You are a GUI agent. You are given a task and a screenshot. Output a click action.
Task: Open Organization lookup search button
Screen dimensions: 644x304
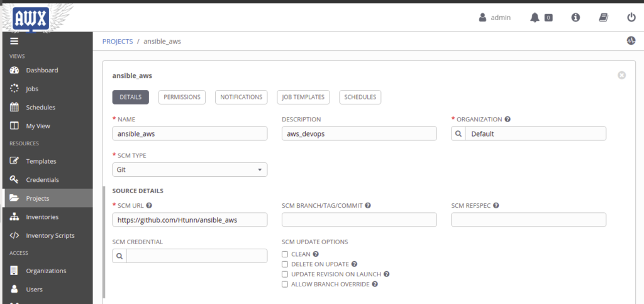[x=458, y=133]
